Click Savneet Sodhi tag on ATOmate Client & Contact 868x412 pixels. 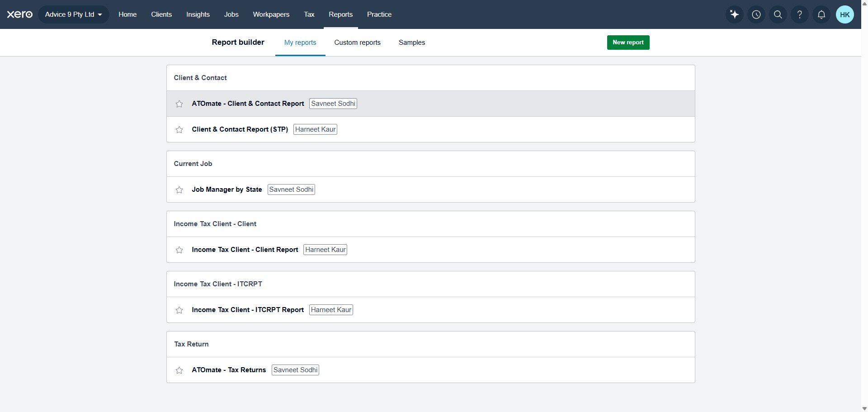click(x=333, y=104)
